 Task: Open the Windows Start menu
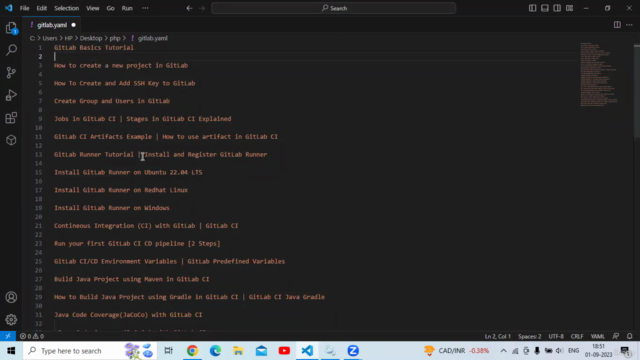tap(11, 351)
